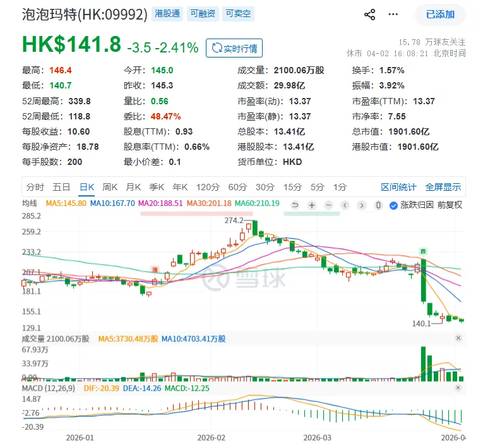483x448 pixels.
Task: Zoom in chart with plus icon
Action: point(312,205)
